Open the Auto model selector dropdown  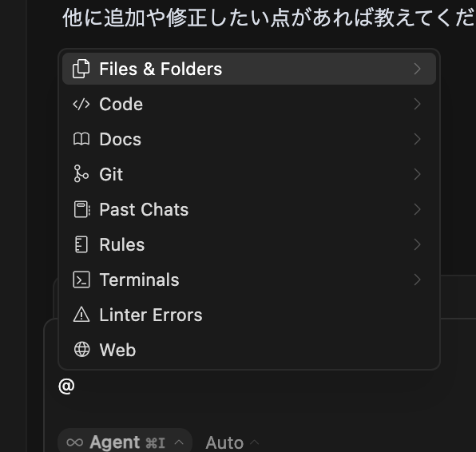coord(232,442)
